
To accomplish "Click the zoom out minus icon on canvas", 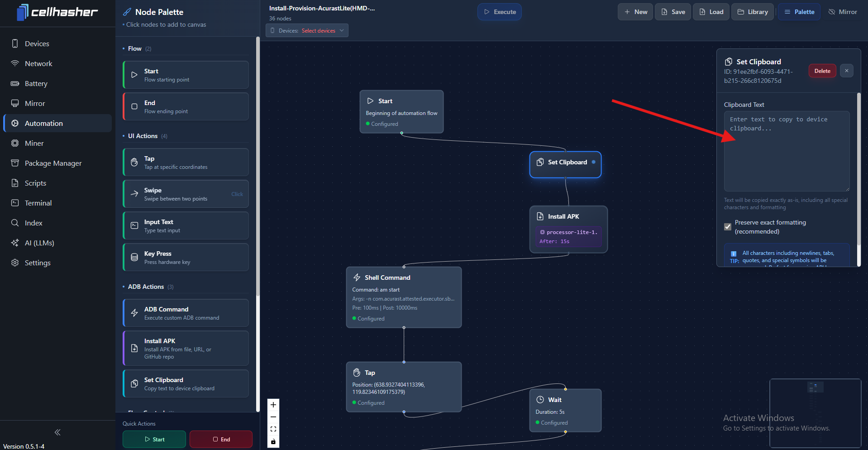I will click(x=273, y=417).
